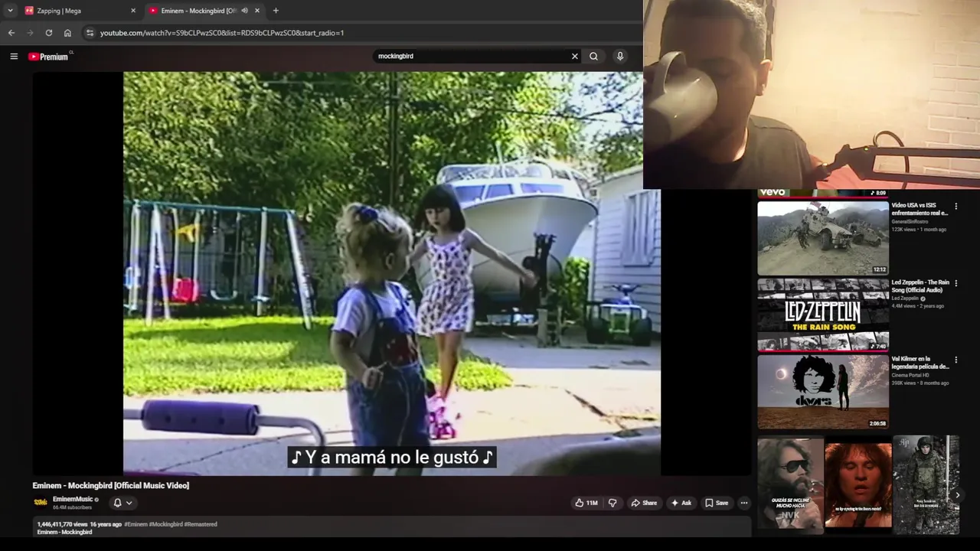Visit the Led Zeppelin channel name
The image size is (980, 551).
905,298
